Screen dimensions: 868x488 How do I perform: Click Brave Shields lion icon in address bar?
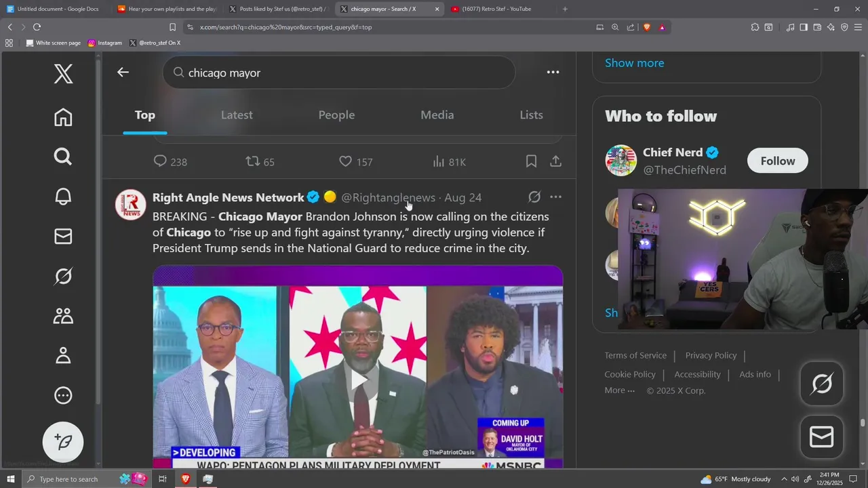(x=646, y=27)
